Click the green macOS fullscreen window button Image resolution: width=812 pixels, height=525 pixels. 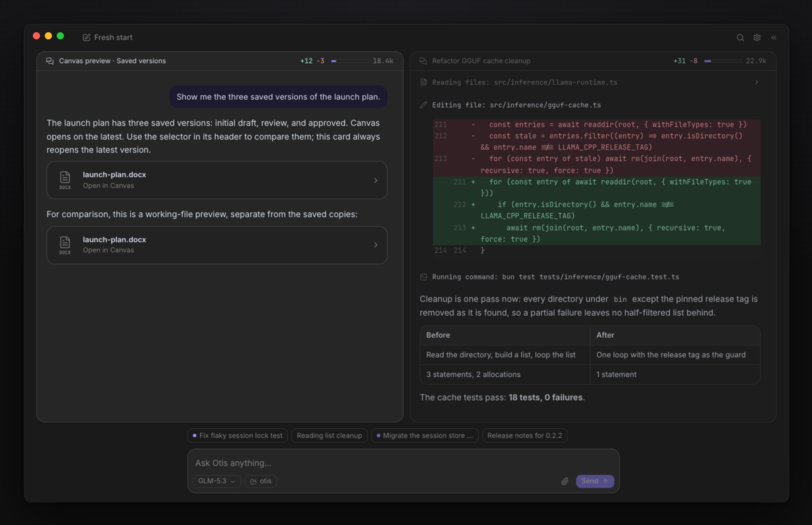tap(60, 36)
